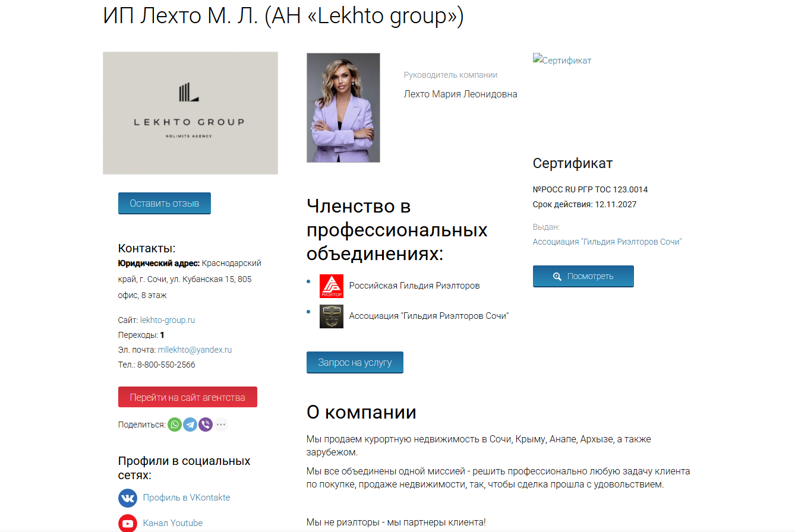This screenshot has height=532, width=795.
Task: Click the VKontakte round icon
Action: tap(128, 498)
